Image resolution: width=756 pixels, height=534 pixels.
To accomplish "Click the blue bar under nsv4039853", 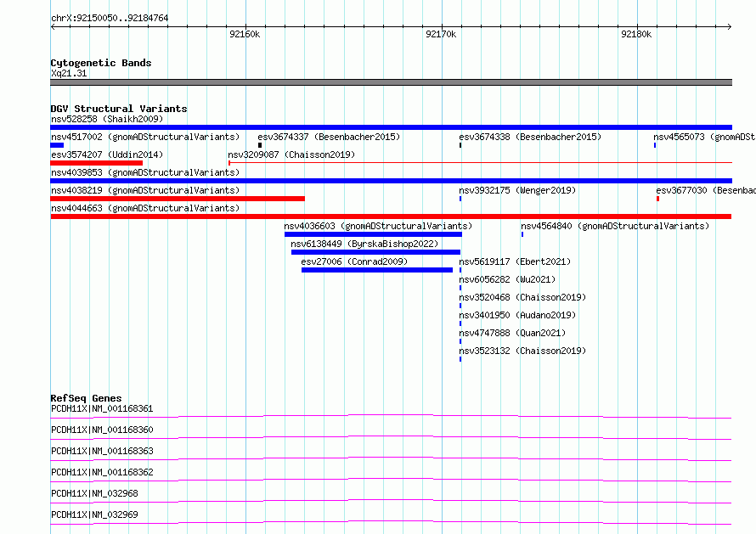I will point(391,181).
